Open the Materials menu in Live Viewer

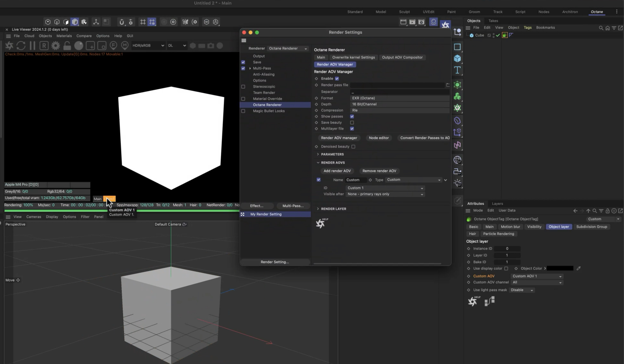pos(64,36)
